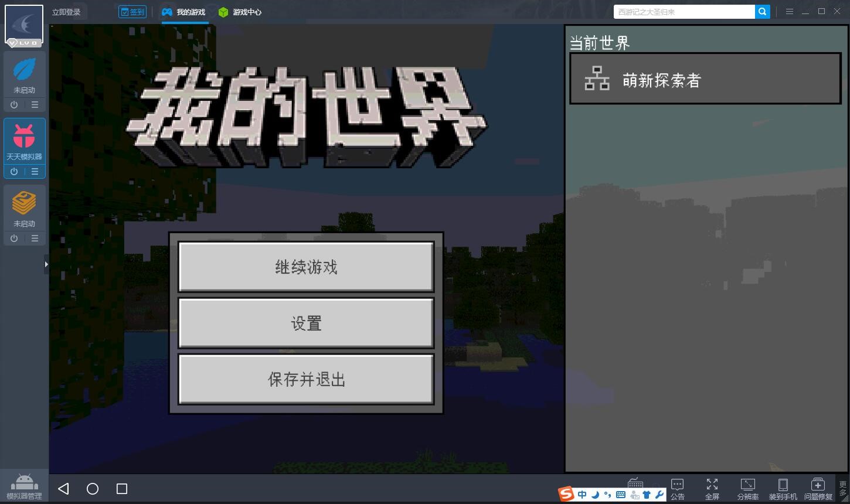Click the 保存并退出 save and quit button
The width and height of the screenshot is (850, 504).
click(x=306, y=379)
